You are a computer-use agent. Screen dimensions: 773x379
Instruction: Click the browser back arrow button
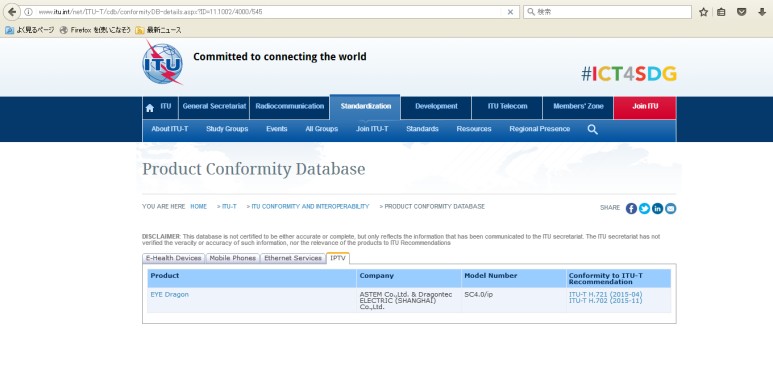coord(11,12)
